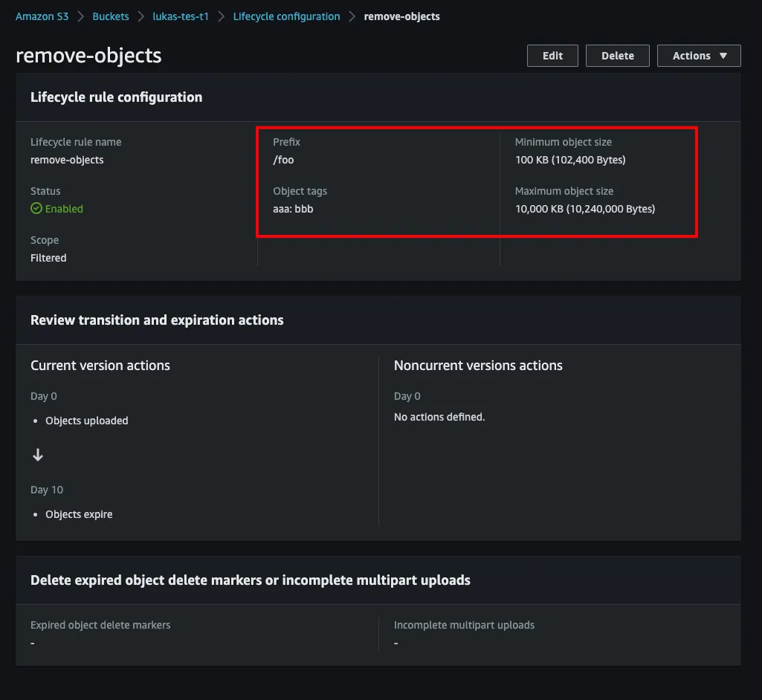Go to Amazon S3 breadcrumb link
This screenshot has height=700, width=762.
(42, 16)
